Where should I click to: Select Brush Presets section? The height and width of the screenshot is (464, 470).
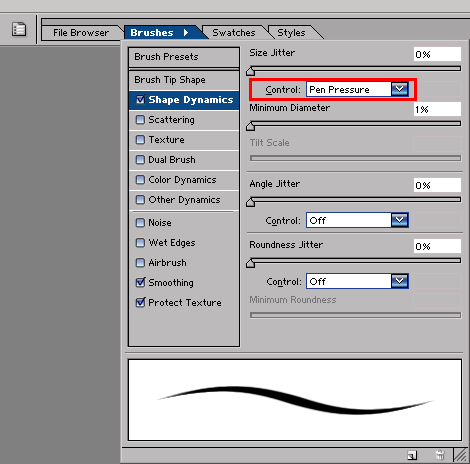pyautogui.click(x=184, y=57)
